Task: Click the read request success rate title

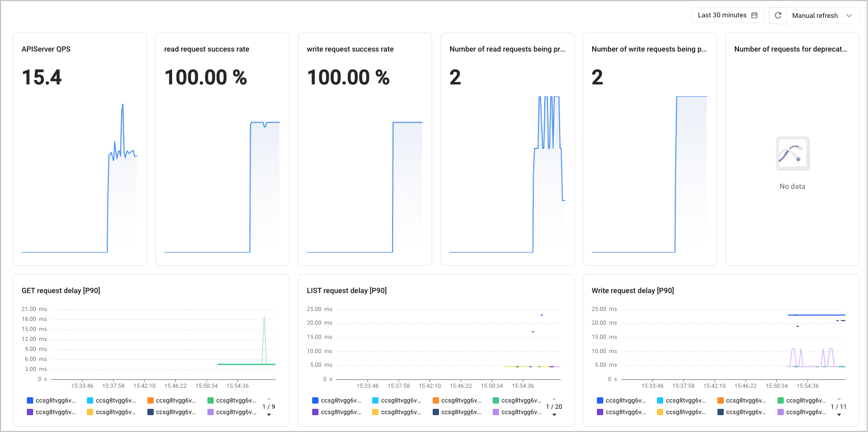Action: pos(207,49)
